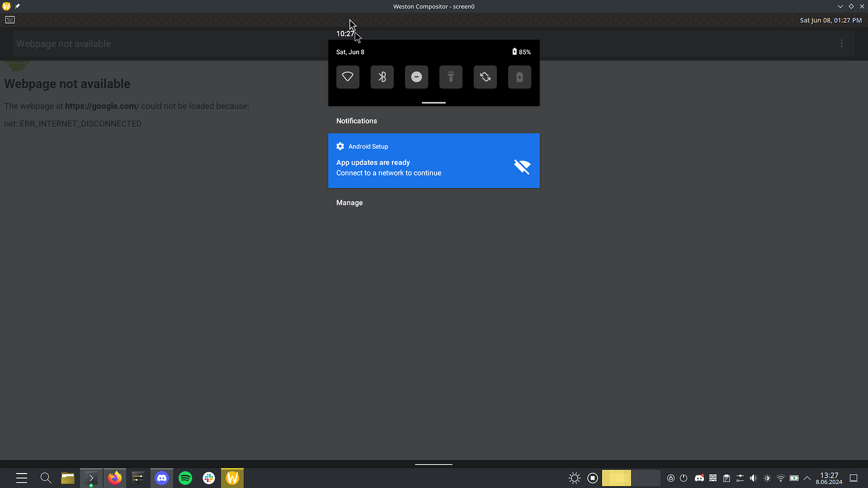Launch Spotify from the taskbar
Image resolution: width=868 pixels, height=488 pixels.
185,478
